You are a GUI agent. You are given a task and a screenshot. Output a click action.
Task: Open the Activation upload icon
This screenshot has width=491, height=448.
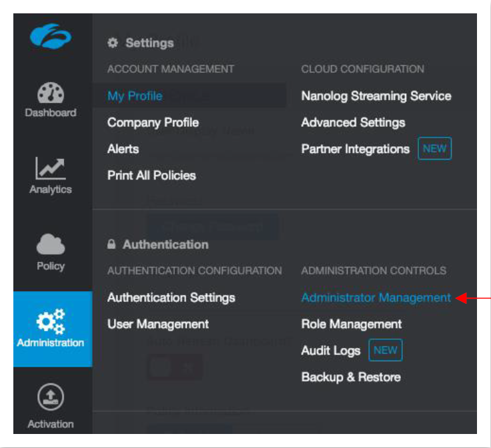click(x=51, y=399)
